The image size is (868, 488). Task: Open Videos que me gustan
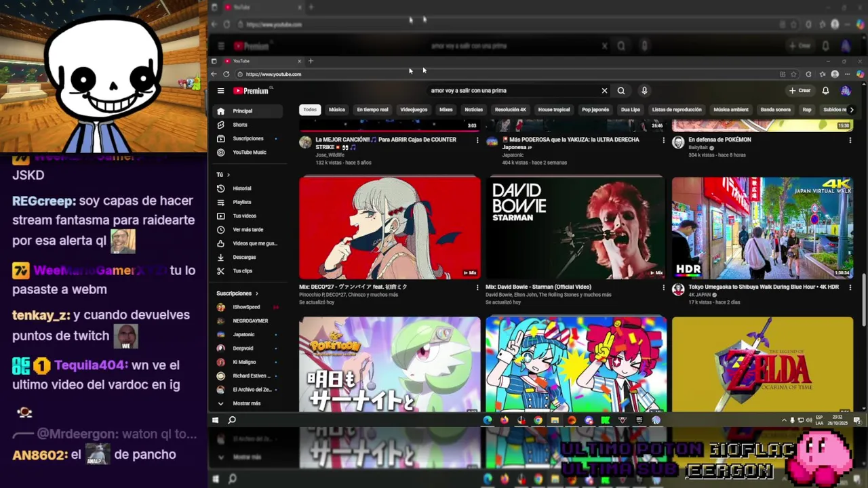[248, 243]
